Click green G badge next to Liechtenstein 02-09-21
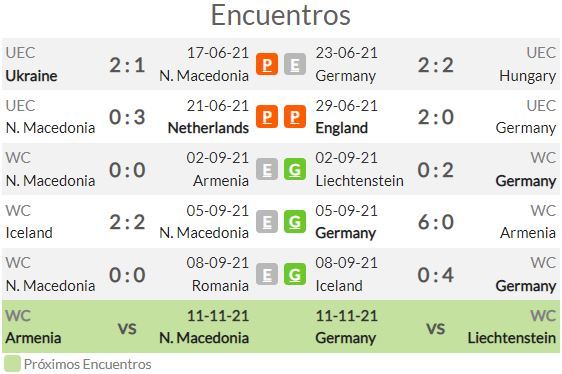The height and width of the screenshot is (374, 562). (x=295, y=169)
